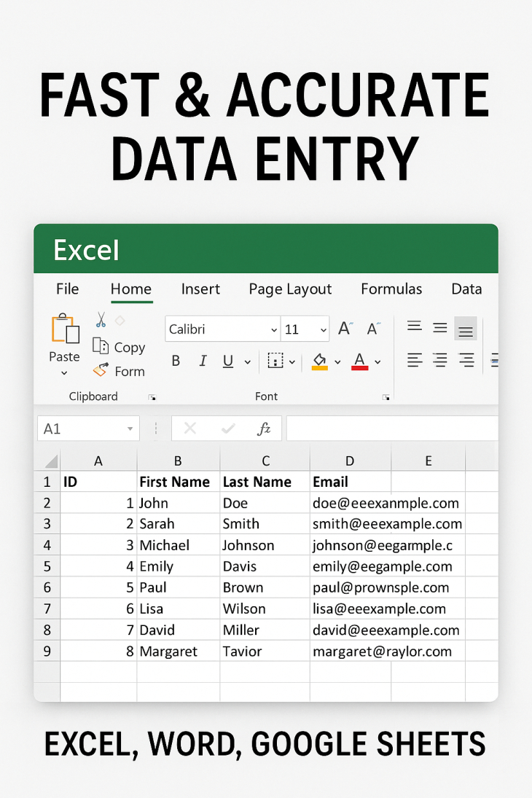Expand the Fill Color dropdown arrow
Screen dimensions: 532x798
click(x=337, y=362)
